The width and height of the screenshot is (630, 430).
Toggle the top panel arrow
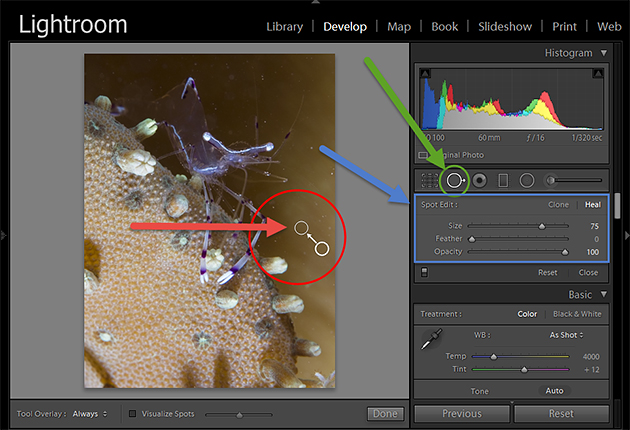pos(315,2)
